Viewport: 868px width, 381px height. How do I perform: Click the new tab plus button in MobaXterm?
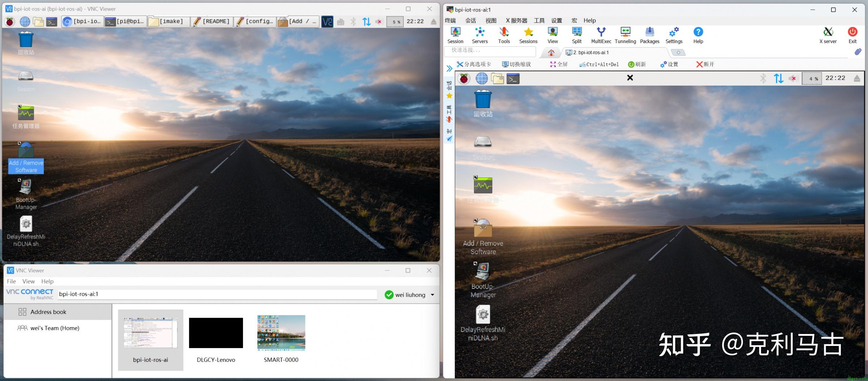pos(678,53)
